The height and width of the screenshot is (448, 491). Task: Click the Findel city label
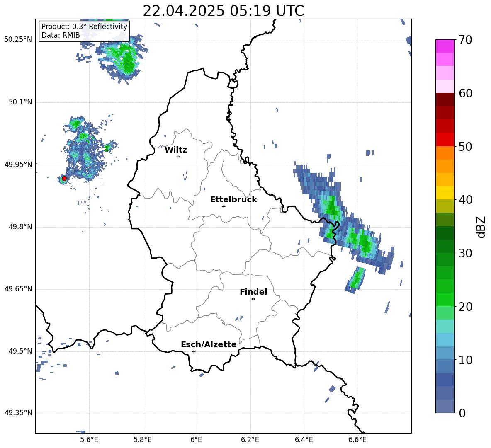point(253,292)
